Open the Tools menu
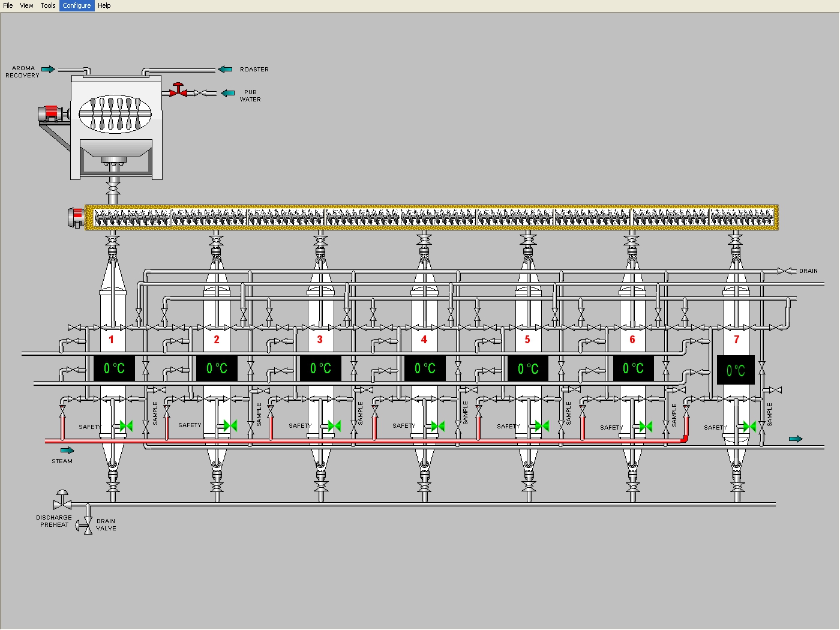The width and height of the screenshot is (840, 630). point(47,5)
